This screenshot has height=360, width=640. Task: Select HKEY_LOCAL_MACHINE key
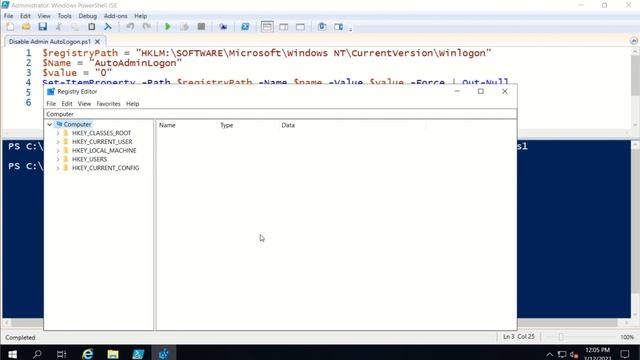coord(104,151)
